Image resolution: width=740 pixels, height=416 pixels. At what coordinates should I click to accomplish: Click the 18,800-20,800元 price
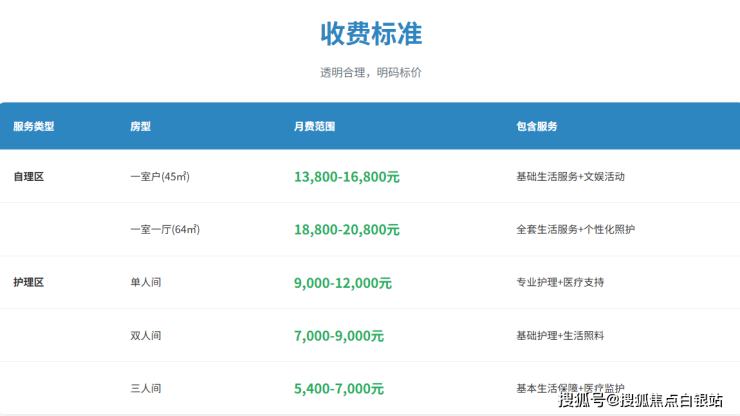click(346, 230)
